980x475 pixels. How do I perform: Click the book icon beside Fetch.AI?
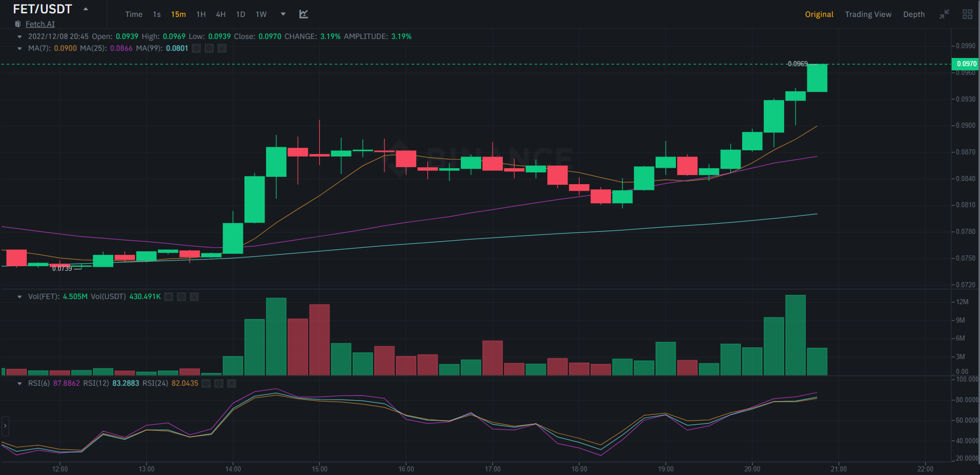[x=18, y=24]
